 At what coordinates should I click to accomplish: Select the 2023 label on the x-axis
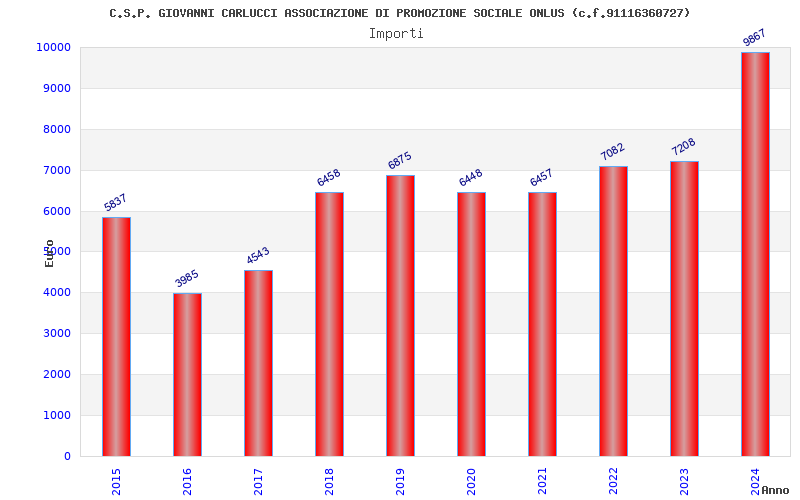coord(684,480)
